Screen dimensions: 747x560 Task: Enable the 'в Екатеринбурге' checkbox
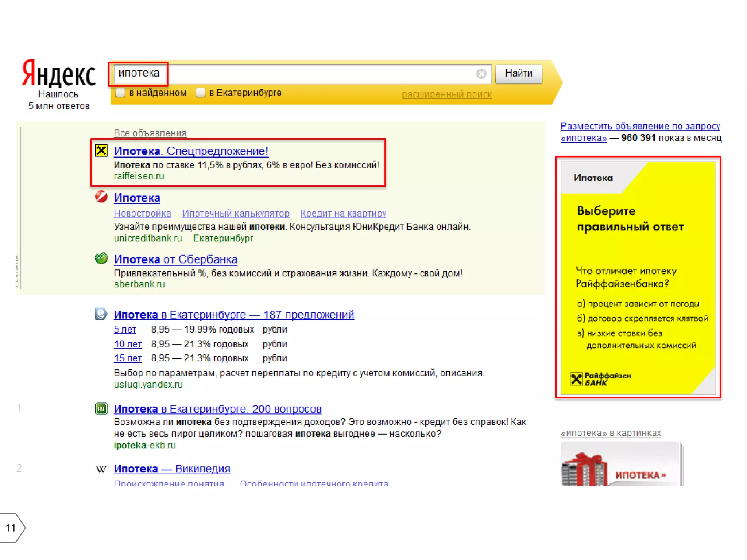(x=200, y=93)
